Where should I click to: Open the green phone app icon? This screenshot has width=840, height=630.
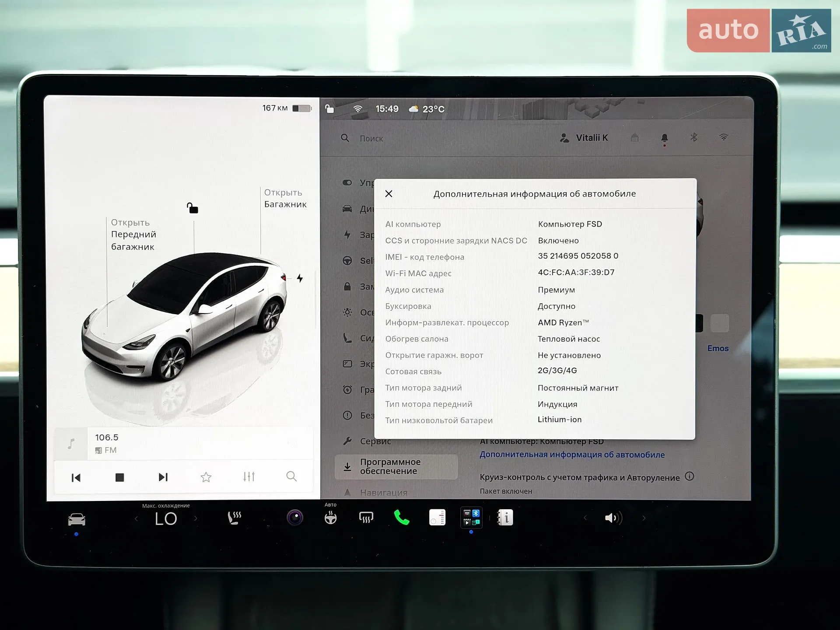(x=402, y=518)
